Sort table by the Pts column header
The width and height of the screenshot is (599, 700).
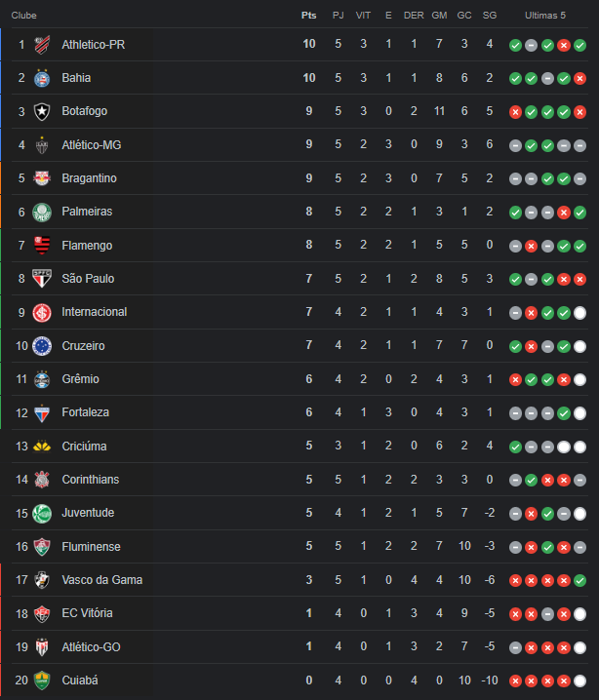pos(308,16)
